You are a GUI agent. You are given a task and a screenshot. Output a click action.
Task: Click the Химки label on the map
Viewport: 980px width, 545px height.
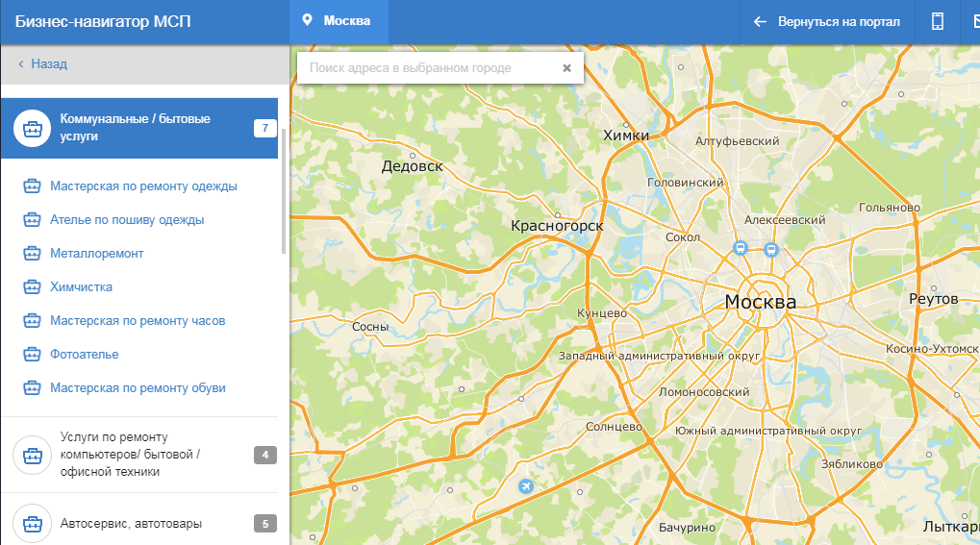tap(626, 135)
